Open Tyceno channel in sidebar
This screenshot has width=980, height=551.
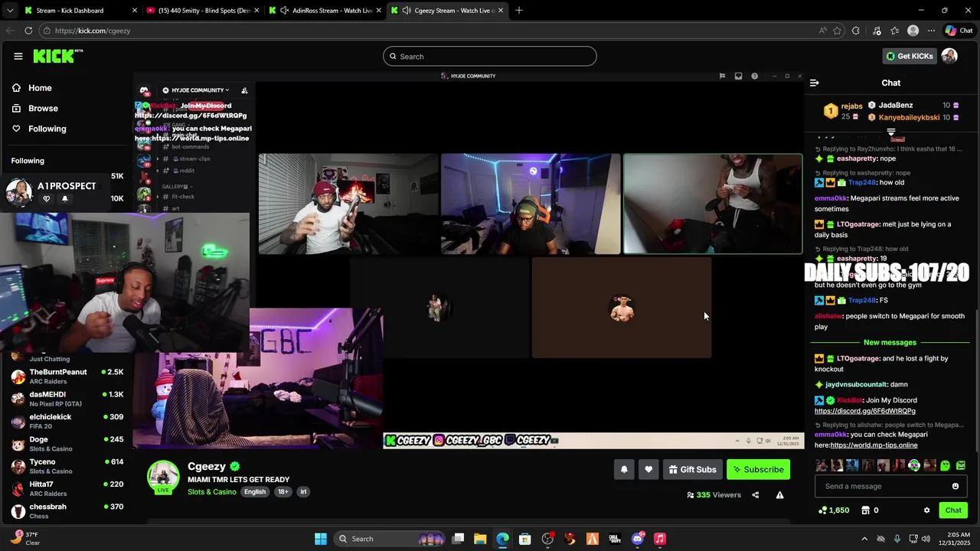(67, 466)
